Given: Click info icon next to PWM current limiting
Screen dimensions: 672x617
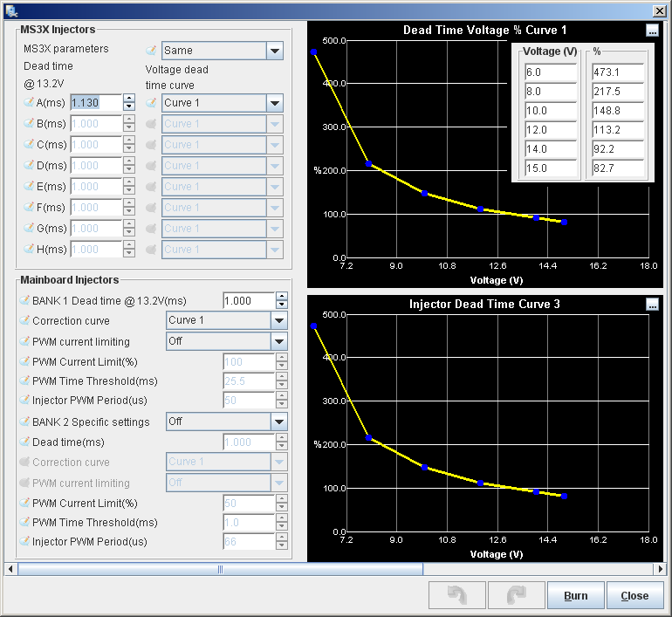Looking at the screenshot, I should [x=24, y=341].
